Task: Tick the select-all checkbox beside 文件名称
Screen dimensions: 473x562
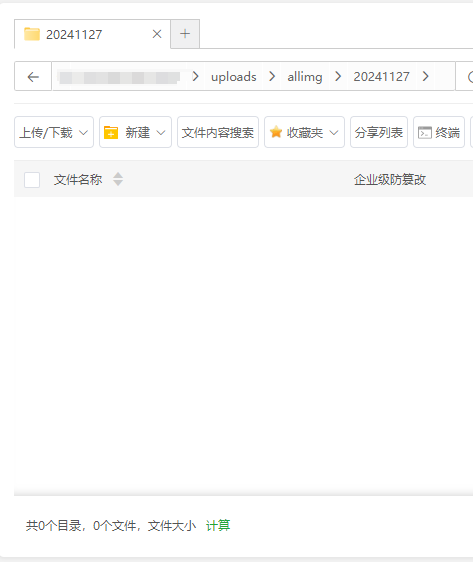Action: tap(32, 180)
